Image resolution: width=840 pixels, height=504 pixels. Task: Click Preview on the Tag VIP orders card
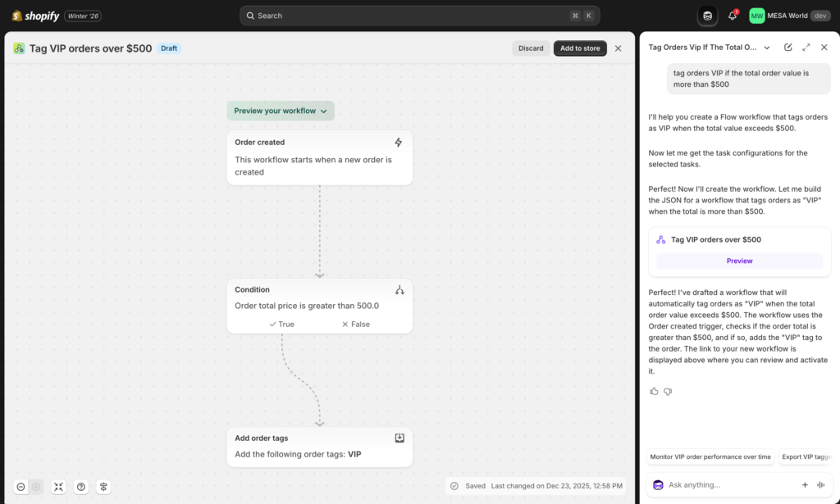coord(739,260)
